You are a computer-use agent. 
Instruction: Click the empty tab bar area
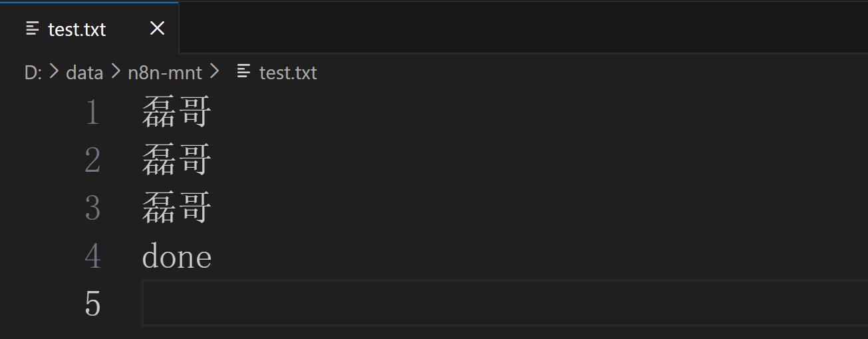point(519,28)
